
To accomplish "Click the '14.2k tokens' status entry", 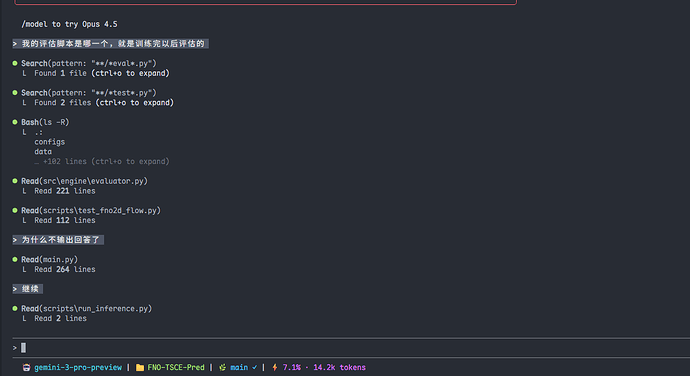I will [x=339, y=367].
